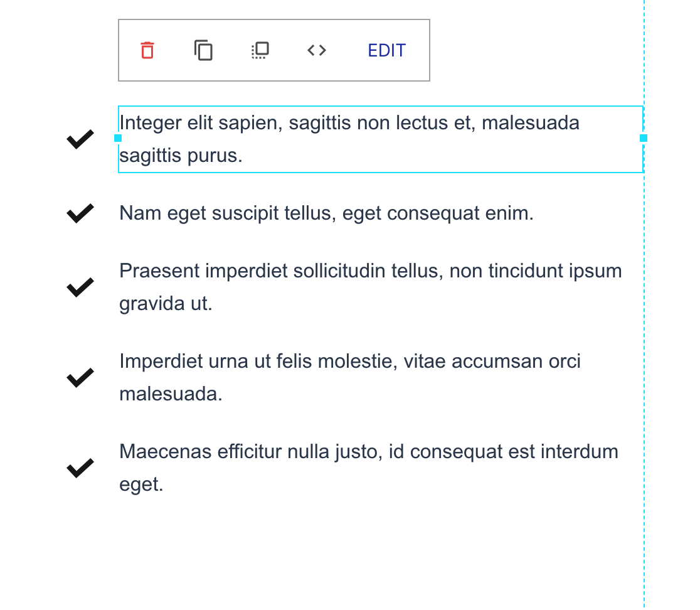Viewport: 700px width, 610px height.
Task: Click the word 'gravida ut.' in third item
Action: 166,304
